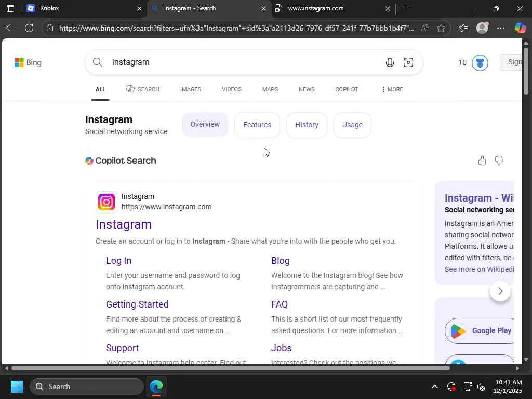Open the Getting Started sitelink
532x399 pixels.
[137, 304]
